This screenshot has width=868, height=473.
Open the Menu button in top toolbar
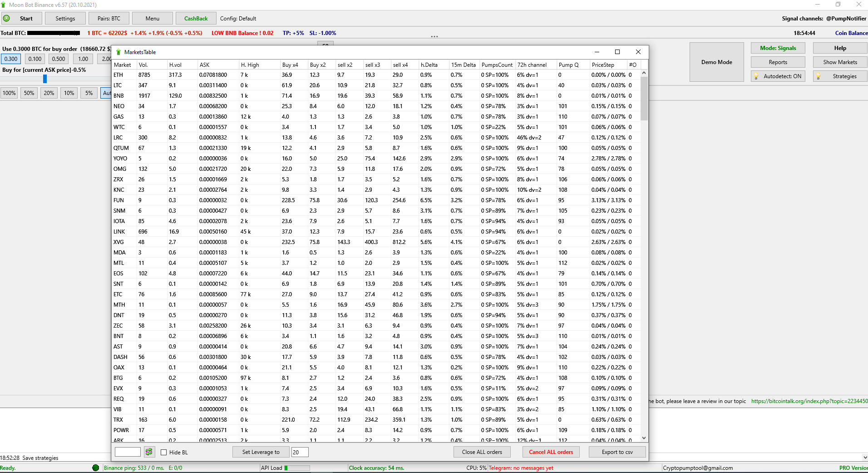[153, 19]
